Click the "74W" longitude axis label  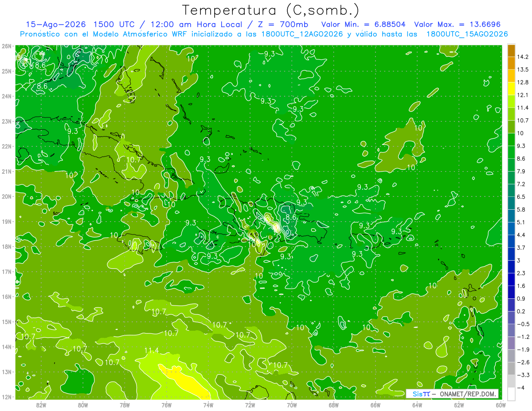click(208, 404)
